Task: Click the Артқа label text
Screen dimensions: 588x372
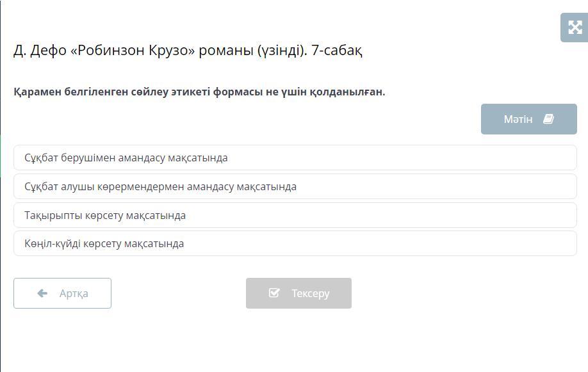Action: 74,293
